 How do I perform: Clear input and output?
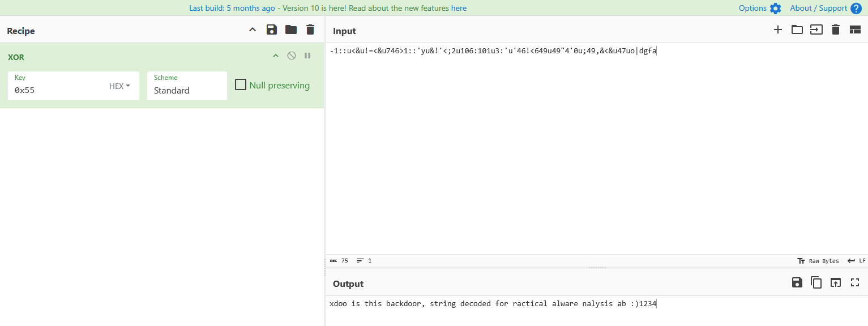836,30
